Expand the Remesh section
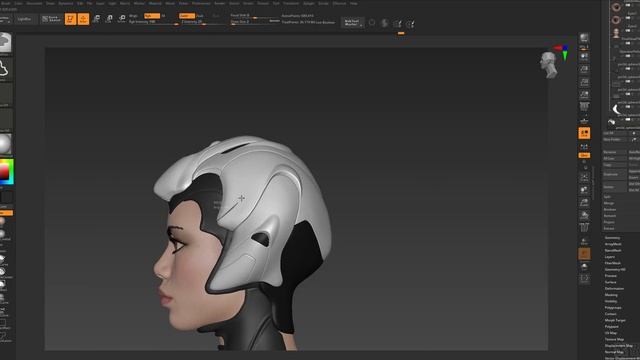 (x=610, y=216)
